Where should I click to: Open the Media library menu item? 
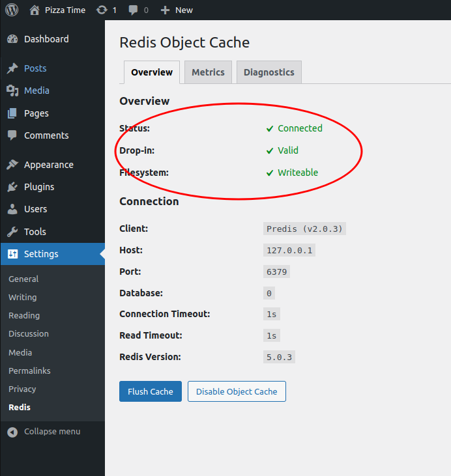(36, 91)
